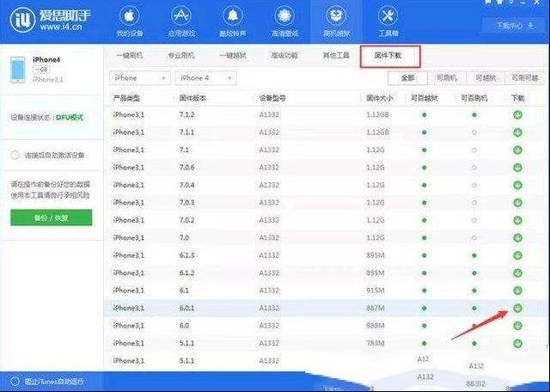Download the 783M firmware 5.1.1
Viewport: 550px width, 392px height.
tap(517, 343)
